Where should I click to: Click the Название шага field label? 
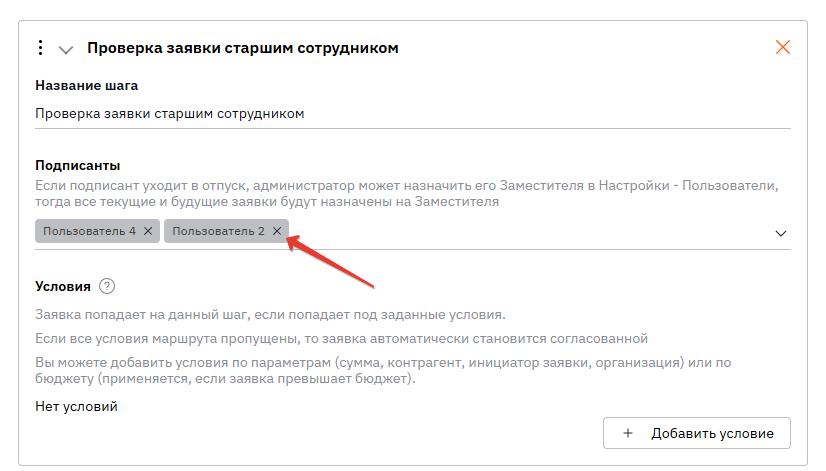86,85
